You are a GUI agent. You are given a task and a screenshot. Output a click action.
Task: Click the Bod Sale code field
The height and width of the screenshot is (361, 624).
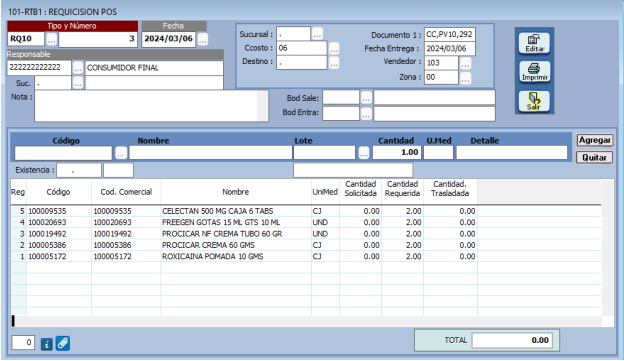coord(341,98)
